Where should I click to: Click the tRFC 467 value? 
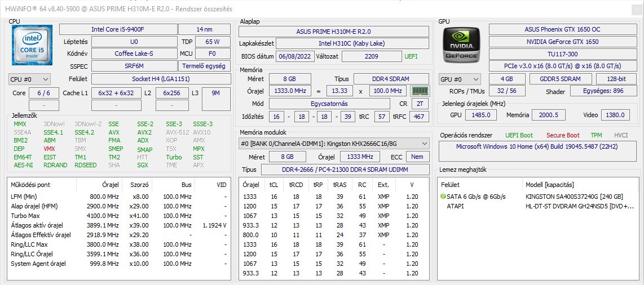tap(419, 117)
